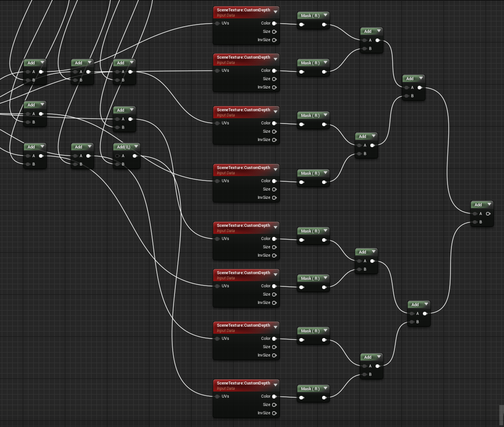
Task: Click the InvSize output pin on the second CustomDepth node
Action: 274,87
